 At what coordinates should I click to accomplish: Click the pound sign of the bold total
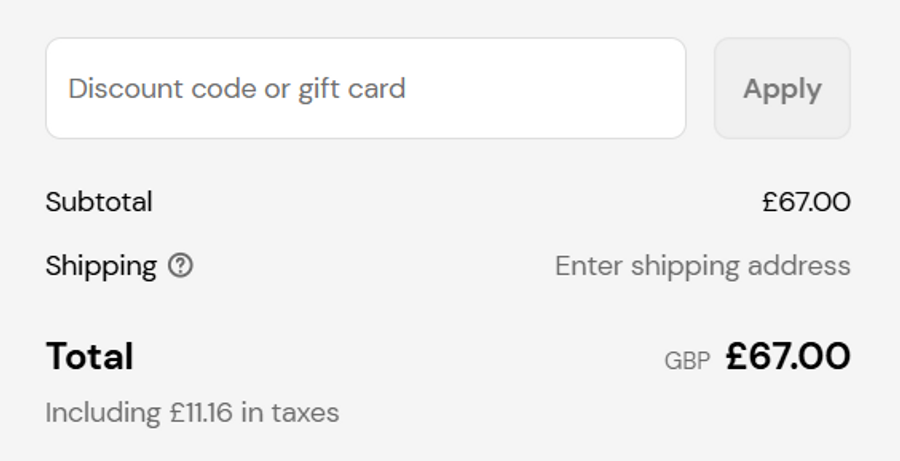tap(738, 356)
